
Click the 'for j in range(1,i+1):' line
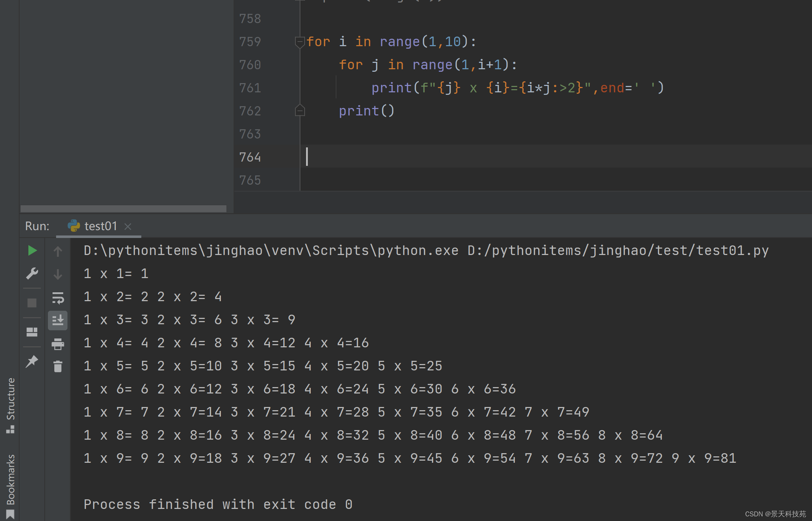tap(428, 65)
